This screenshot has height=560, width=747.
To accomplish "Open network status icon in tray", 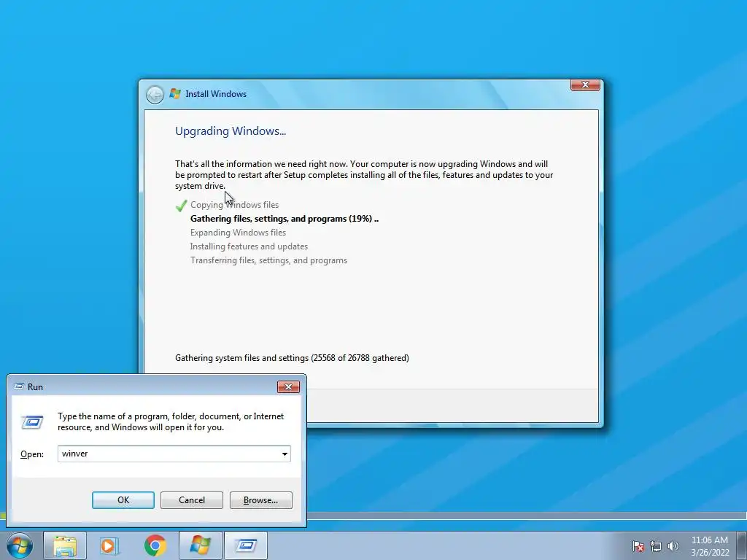I will click(656, 546).
